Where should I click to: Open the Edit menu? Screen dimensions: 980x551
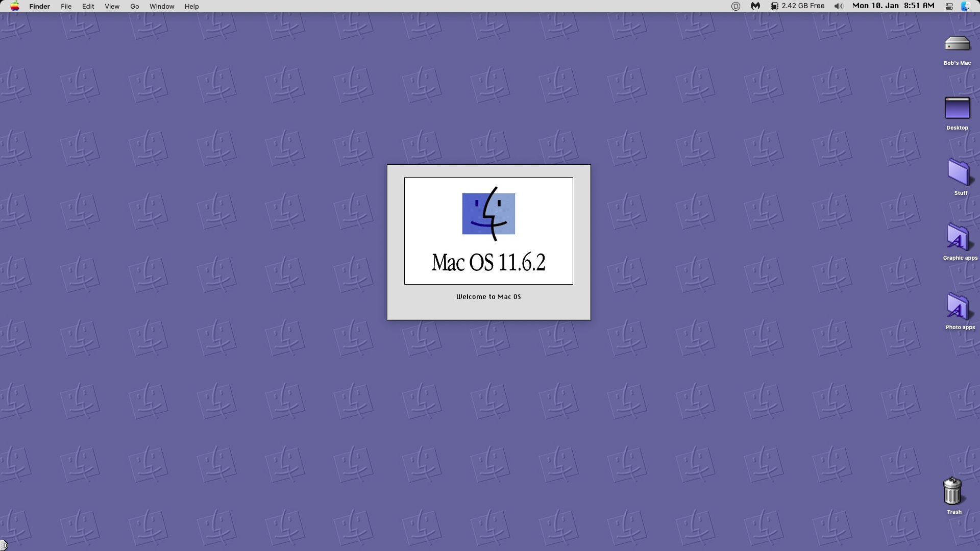[88, 6]
